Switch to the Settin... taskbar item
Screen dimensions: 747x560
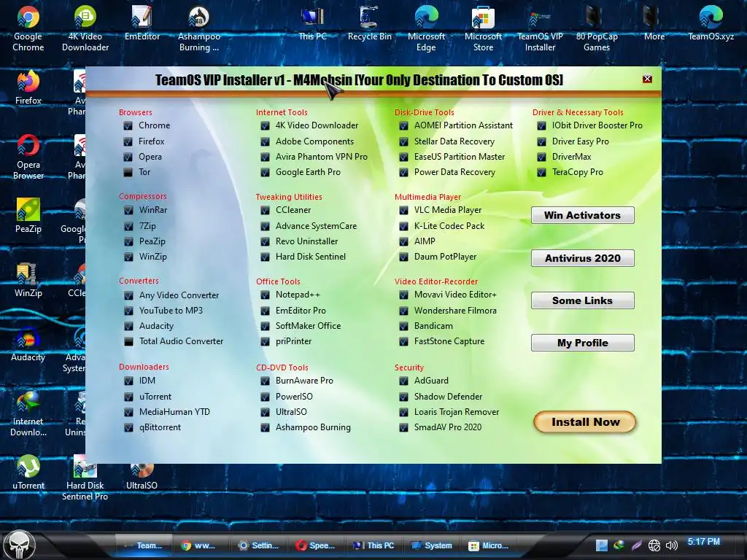(x=258, y=545)
